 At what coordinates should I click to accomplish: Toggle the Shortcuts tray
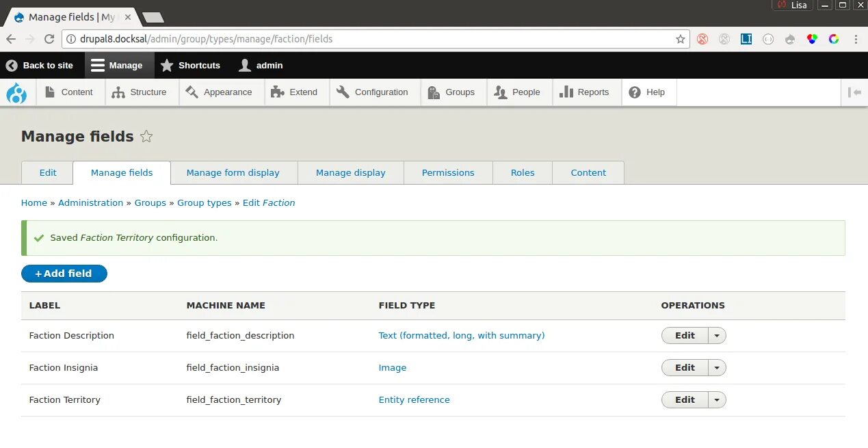coord(190,66)
